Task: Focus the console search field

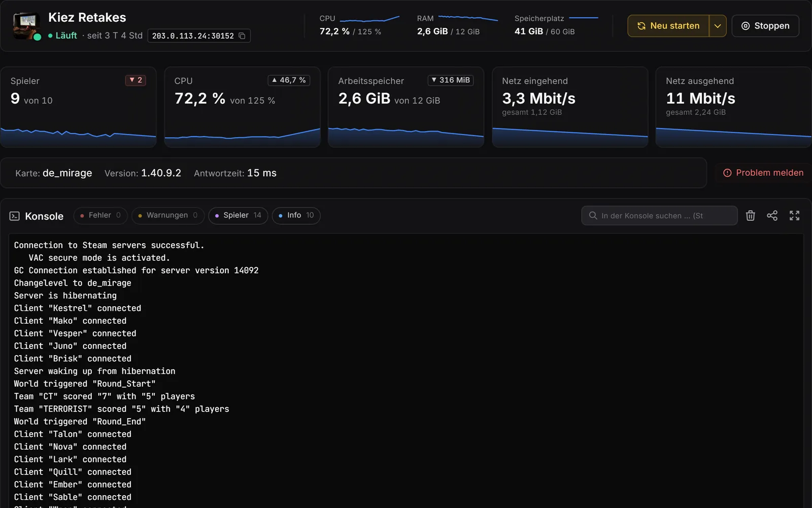Action: [659, 215]
